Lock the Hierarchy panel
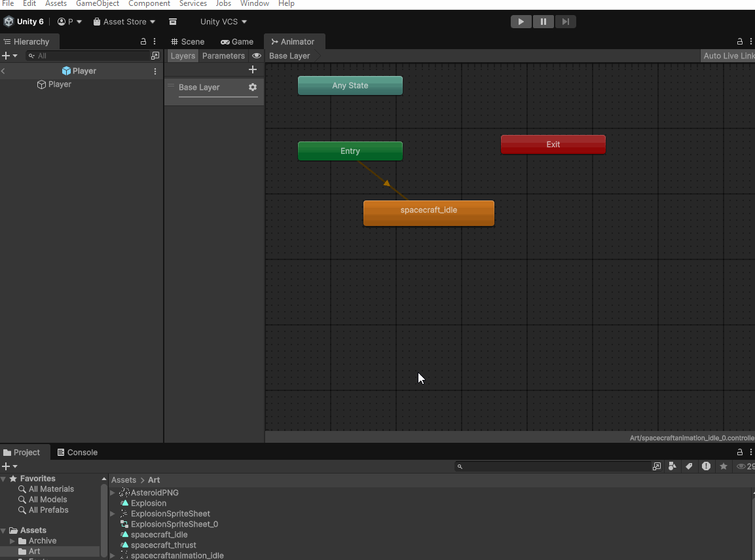The width and height of the screenshot is (755, 560). (143, 41)
